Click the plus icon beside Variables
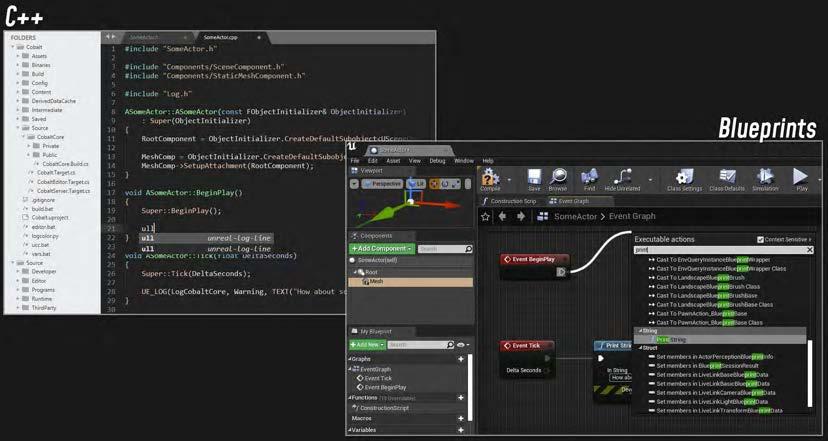828x441 pixels. tap(461, 430)
